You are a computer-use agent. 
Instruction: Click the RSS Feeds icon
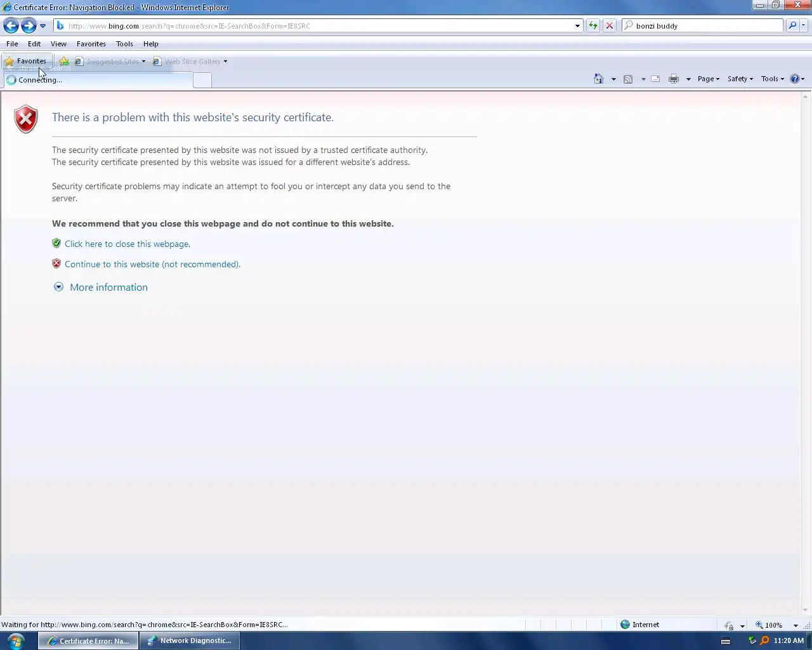coord(628,79)
